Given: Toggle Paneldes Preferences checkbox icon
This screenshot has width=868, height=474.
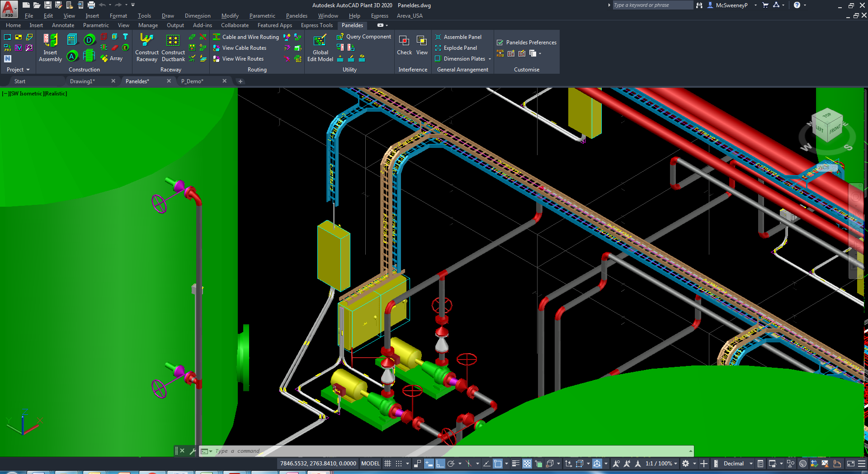Looking at the screenshot, I should click(500, 43).
